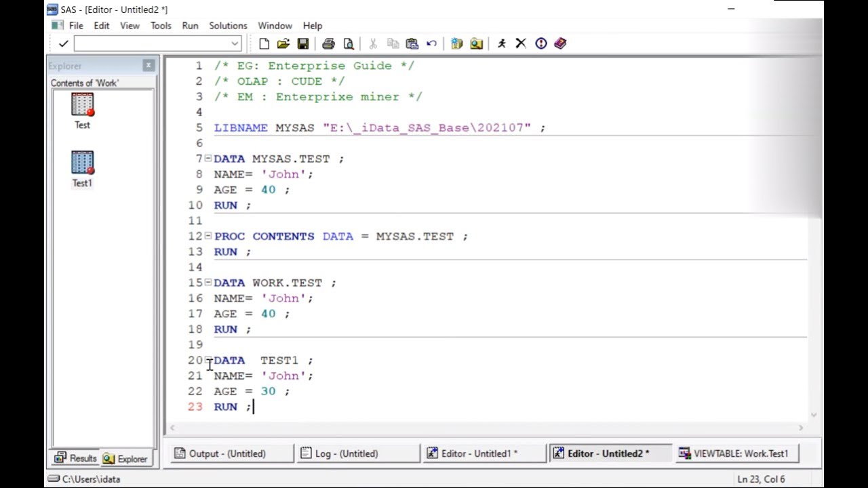Viewport: 868px width, 488px height.
Task: Open the Output - (Untitled) window button
Action: (x=232, y=453)
